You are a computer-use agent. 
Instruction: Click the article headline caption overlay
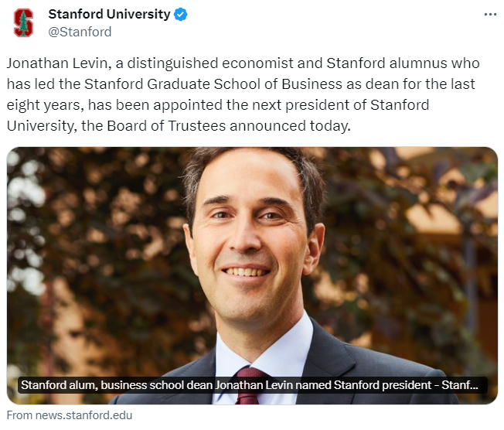(x=250, y=384)
